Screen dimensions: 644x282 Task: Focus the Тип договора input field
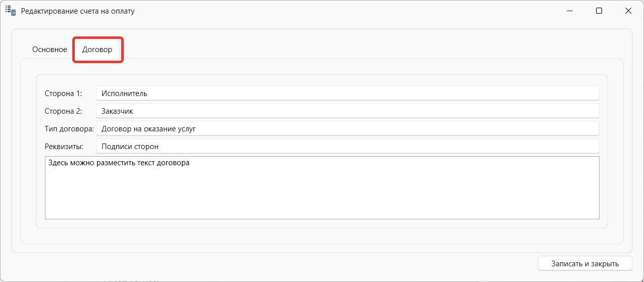[x=348, y=128]
